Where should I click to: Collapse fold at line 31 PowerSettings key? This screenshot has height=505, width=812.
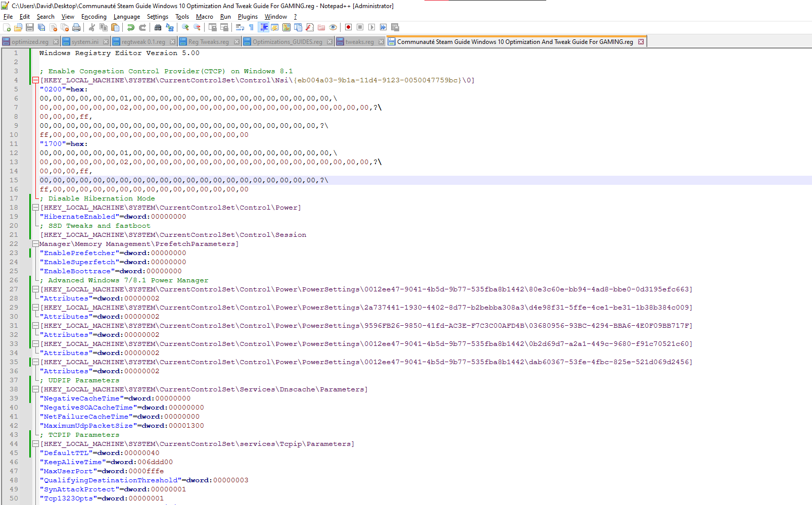35,326
